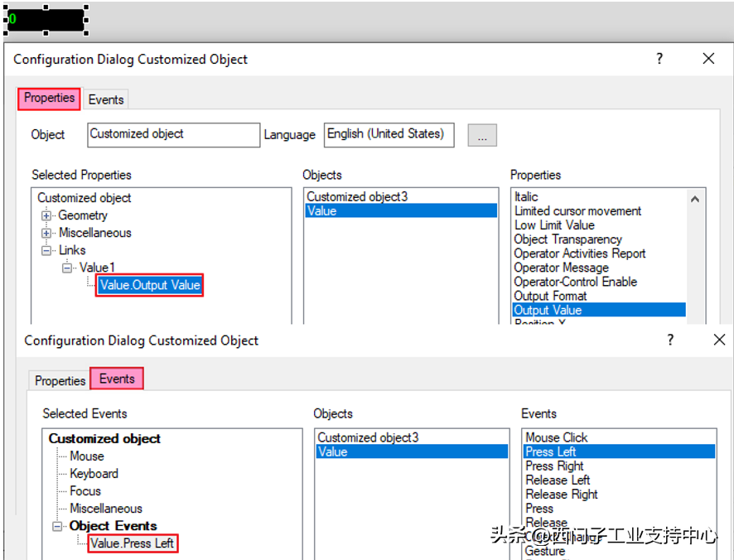
Task: Expand the Geometry tree node
Action: tap(46, 215)
